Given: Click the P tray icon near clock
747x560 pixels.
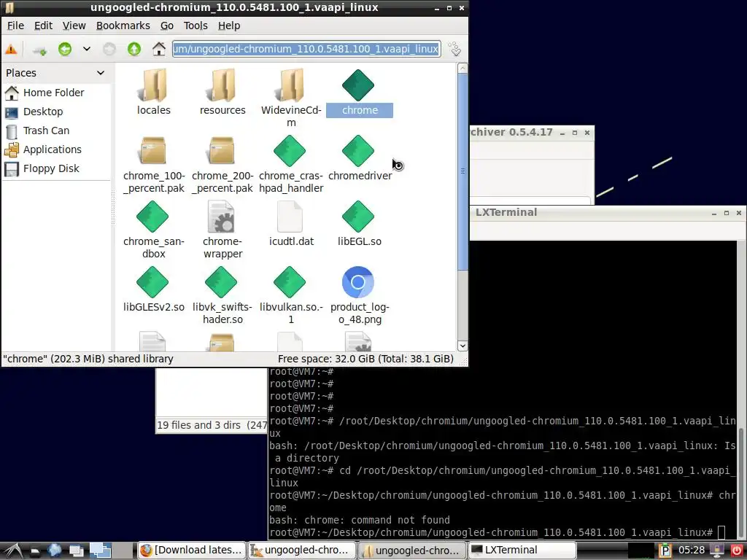Looking at the screenshot, I should tap(665, 551).
